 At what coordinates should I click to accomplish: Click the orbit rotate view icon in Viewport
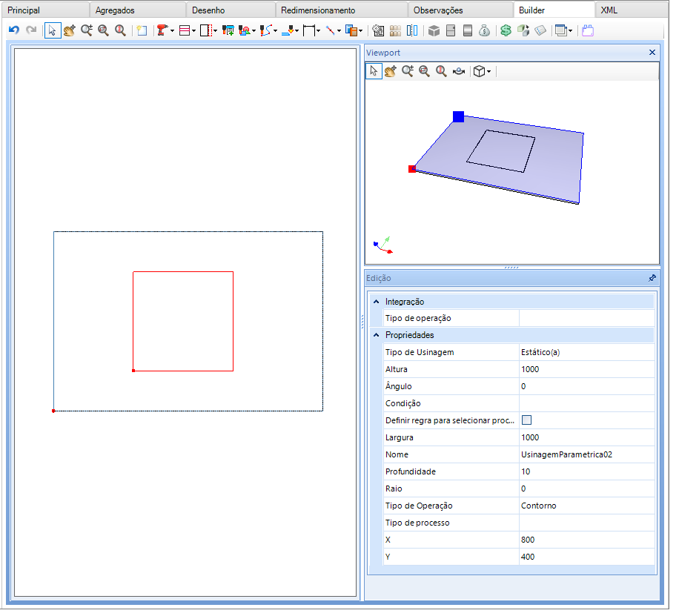pyautogui.click(x=459, y=71)
